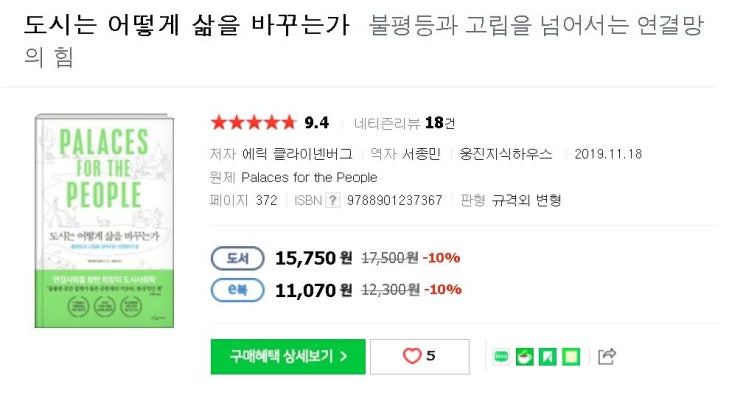Viewport: 743px width, 415px height.
Task: Open author 에릭 클라이넨버그 link
Action: pos(297,154)
